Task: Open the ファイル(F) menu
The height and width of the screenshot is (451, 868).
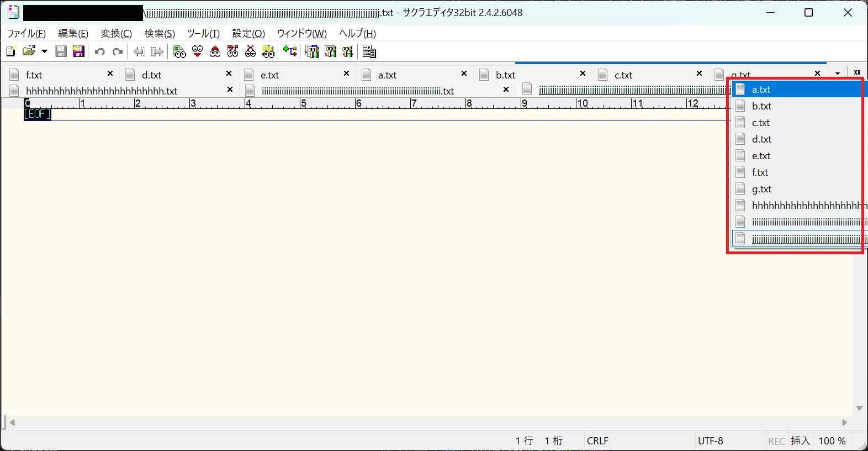Action: (x=26, y=34)
